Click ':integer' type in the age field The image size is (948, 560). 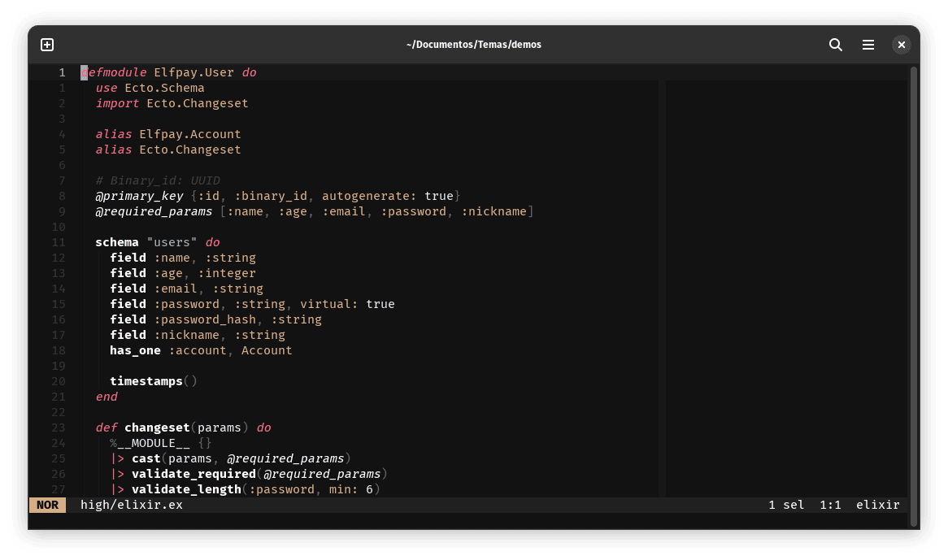point(227,273)
